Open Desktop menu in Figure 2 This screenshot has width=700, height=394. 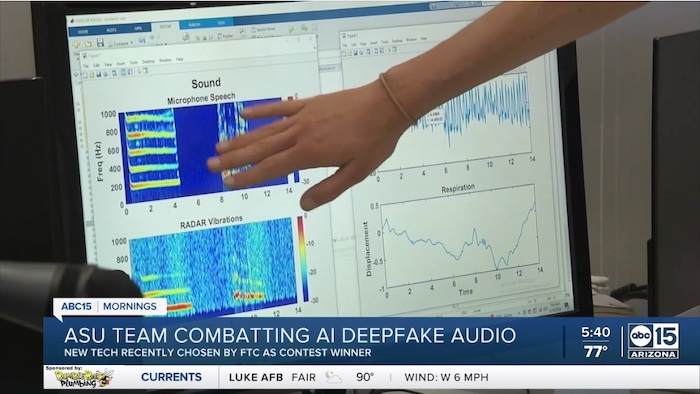coord(397,41)
